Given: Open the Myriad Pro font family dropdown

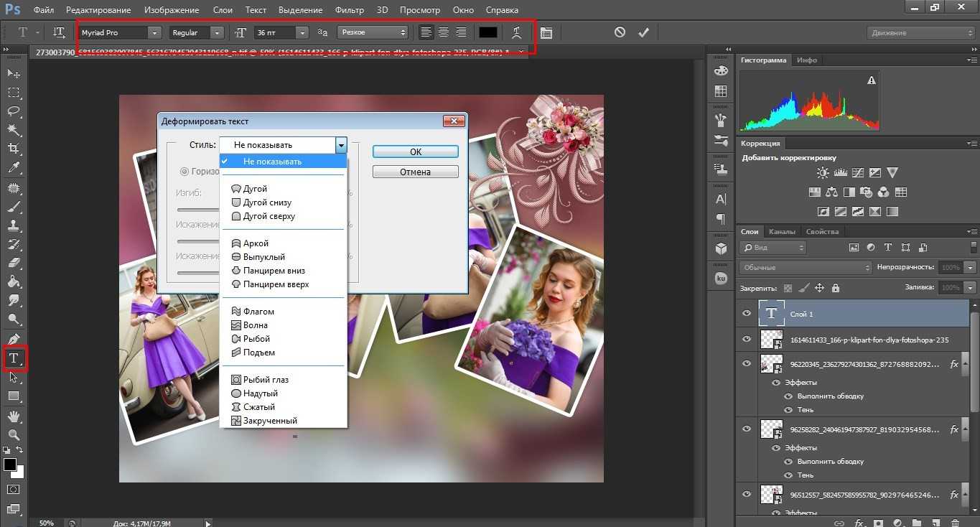Looking at the screenshot, I should (x=154, y=33).
